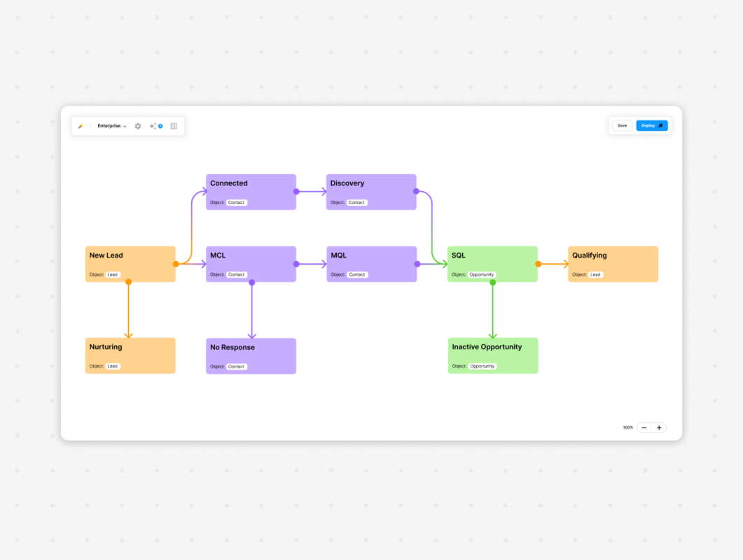Click the blue Deploy button
This screenshot has height=560, width=743.
coord(652,125)
